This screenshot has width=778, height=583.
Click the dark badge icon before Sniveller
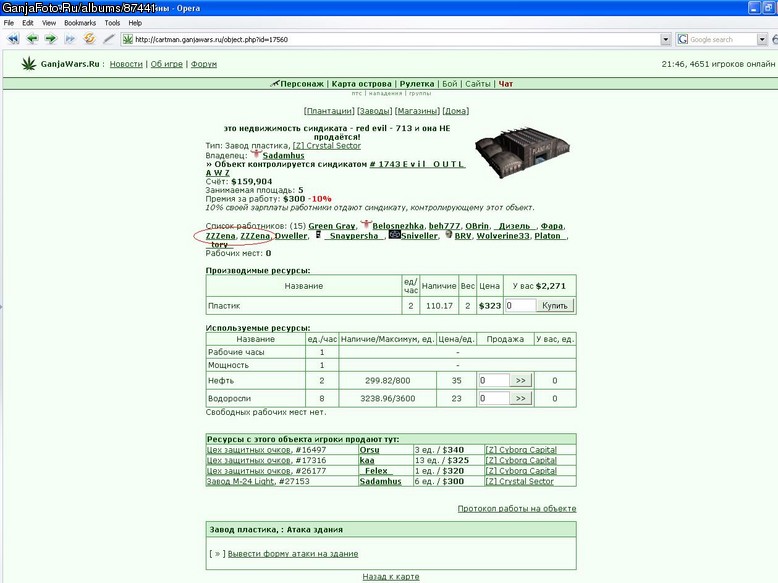(394, 235)
